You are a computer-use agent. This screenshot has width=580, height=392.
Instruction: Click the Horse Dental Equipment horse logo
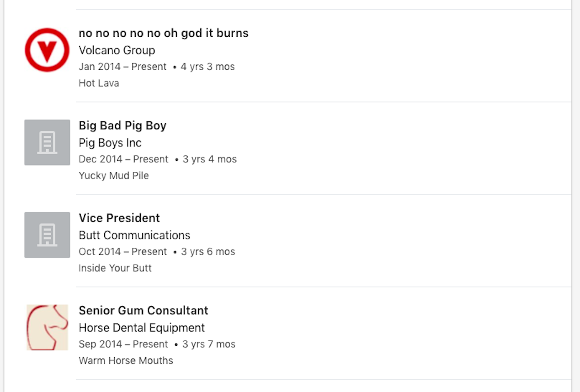(47, 327)
